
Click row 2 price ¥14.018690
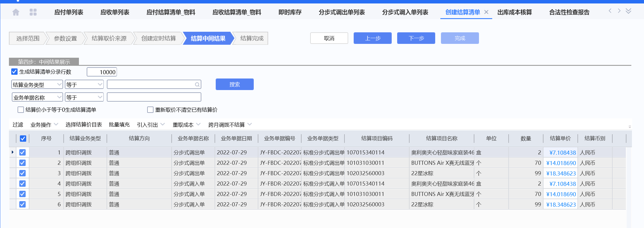(561, 163)
